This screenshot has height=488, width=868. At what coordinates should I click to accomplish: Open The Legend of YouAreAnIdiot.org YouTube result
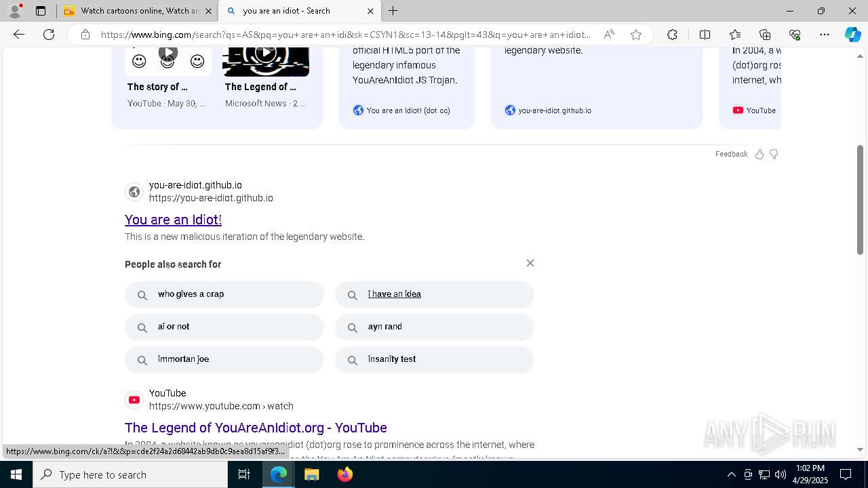pos(256,428)
